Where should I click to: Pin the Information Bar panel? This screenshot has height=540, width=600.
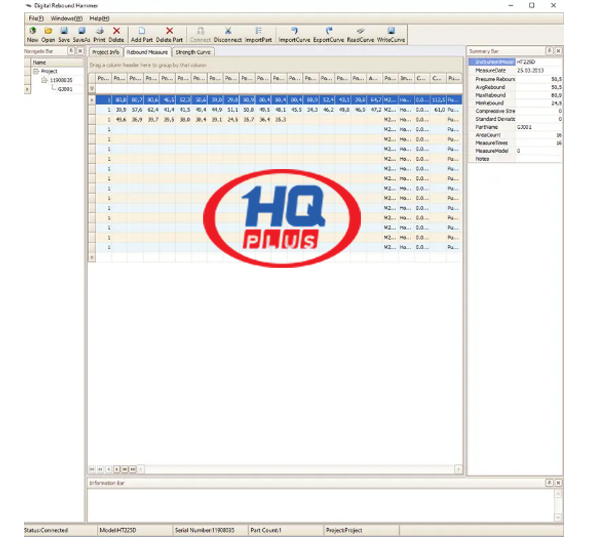coord(549,483)
